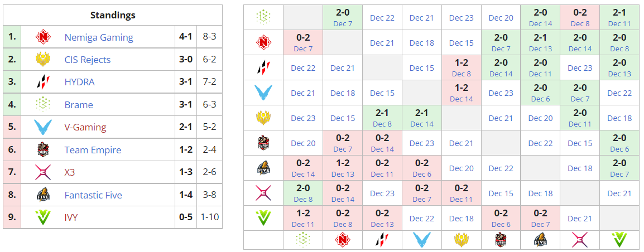Click the Nemiga Gaming logo in Standings
Image resolution: width=644 pixels, height=252 pixels.
click(x=43, y=37)
